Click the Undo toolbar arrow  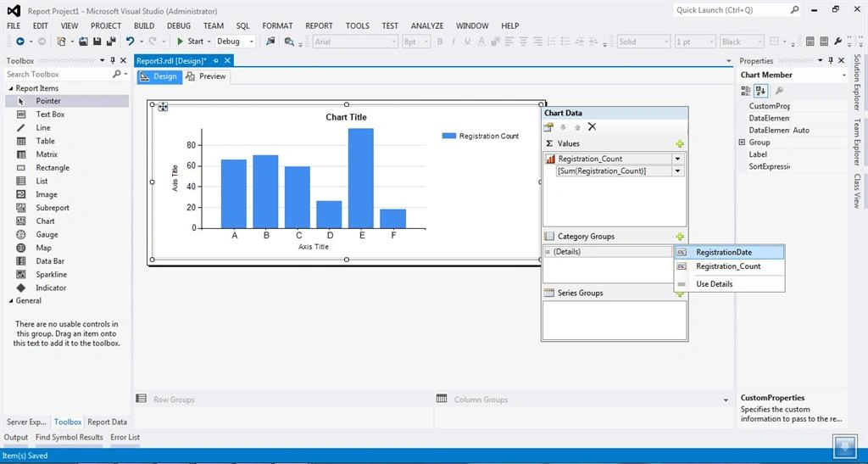pyautogui.click(x=130, y=41)
